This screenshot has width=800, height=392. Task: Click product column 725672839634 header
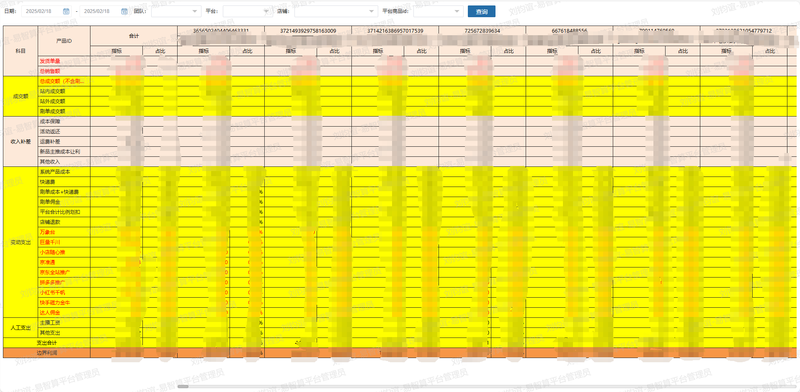coord(482,31)
